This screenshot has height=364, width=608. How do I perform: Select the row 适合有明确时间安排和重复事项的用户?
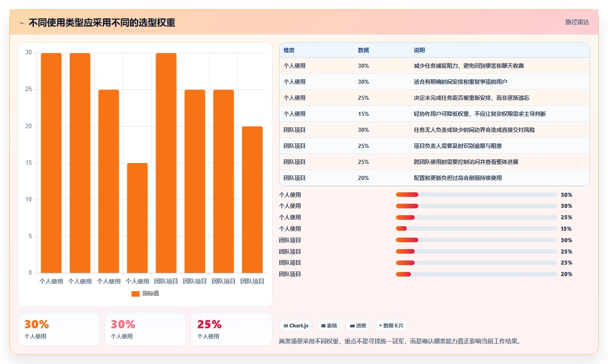pyautogui.click(x=434, y=82)
